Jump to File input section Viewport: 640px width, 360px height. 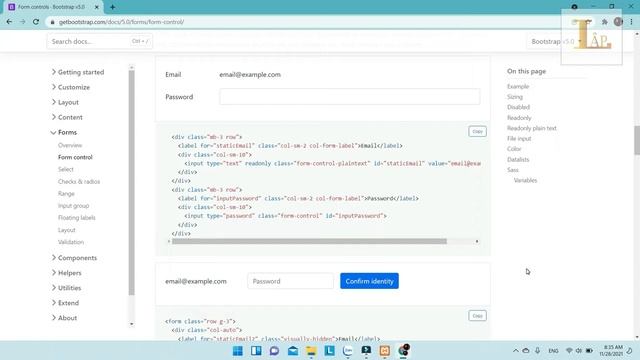click(519, 139)
